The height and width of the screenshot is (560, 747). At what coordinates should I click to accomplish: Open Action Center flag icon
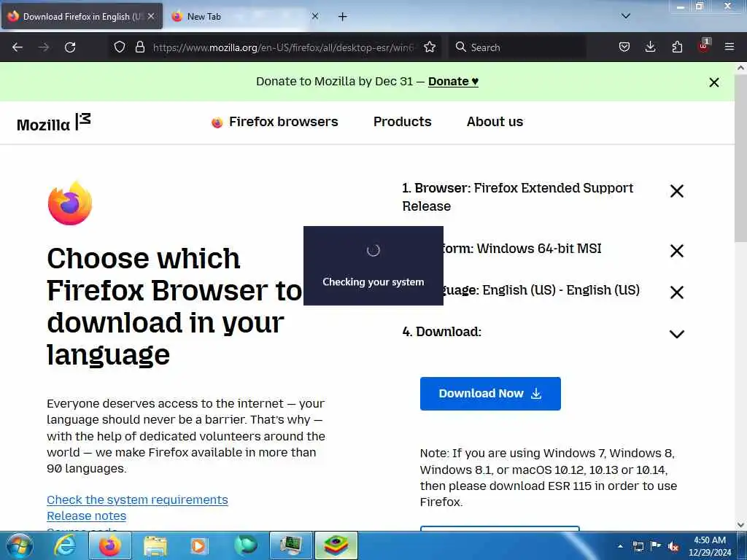656,546
